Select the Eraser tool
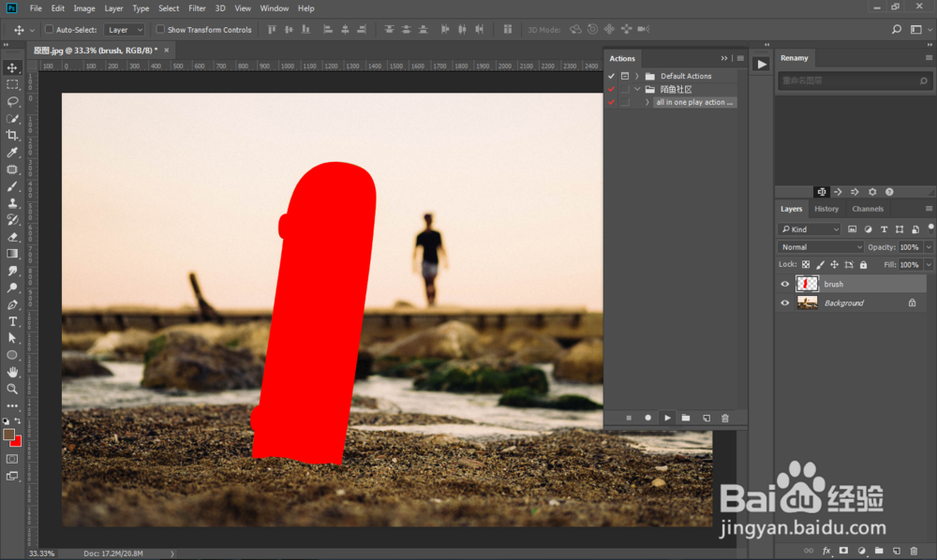The image size is (937, 560). (x=12, y=237)
